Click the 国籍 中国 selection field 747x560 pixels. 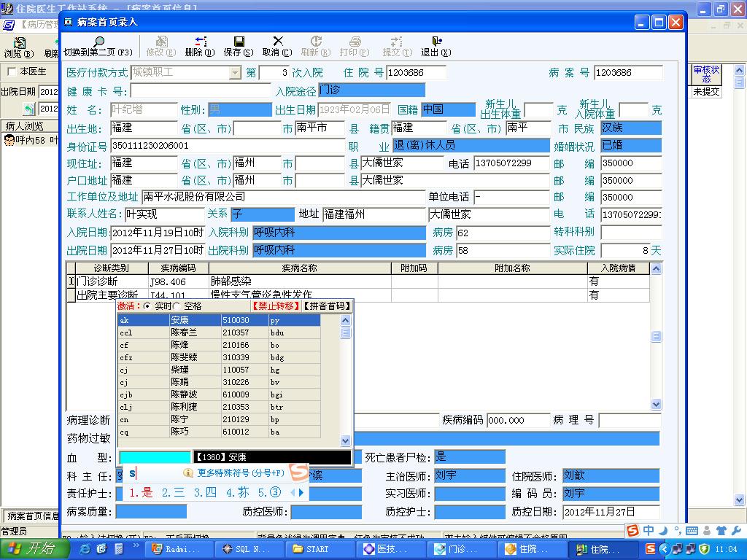449,109
